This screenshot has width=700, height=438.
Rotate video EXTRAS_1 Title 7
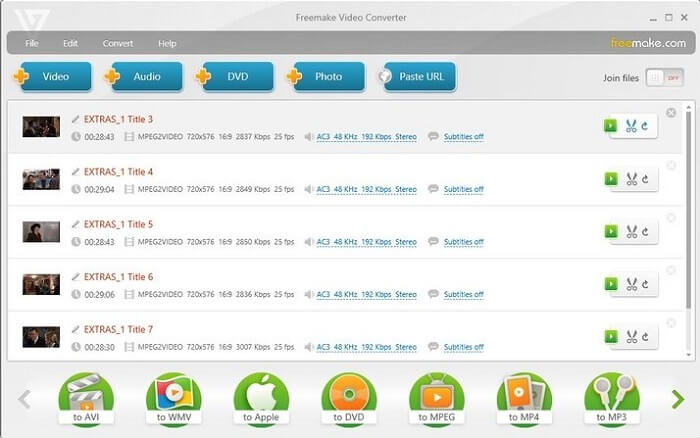(645, 336)
